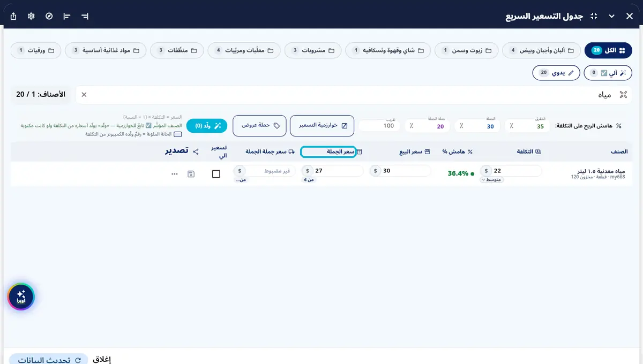Focus the search field containing مياه
643x364 pixels.
354,95
